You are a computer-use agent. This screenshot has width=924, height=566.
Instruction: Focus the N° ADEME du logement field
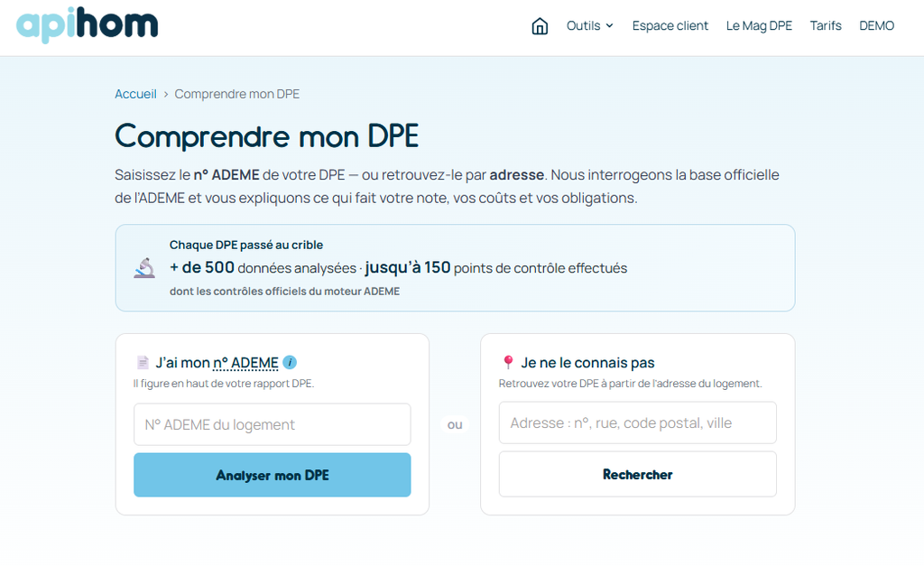coord(273,424)
